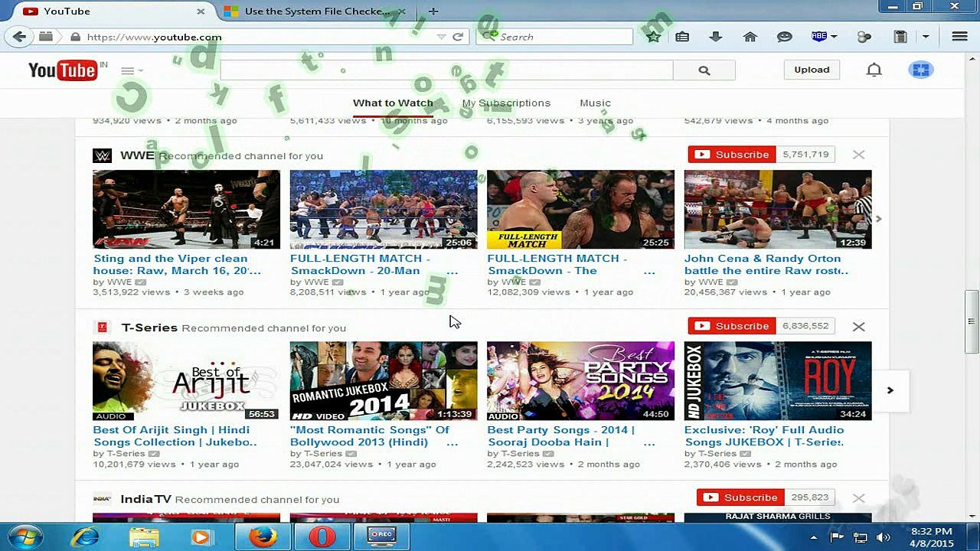Click the YouTube logo

tap(63, 70)
